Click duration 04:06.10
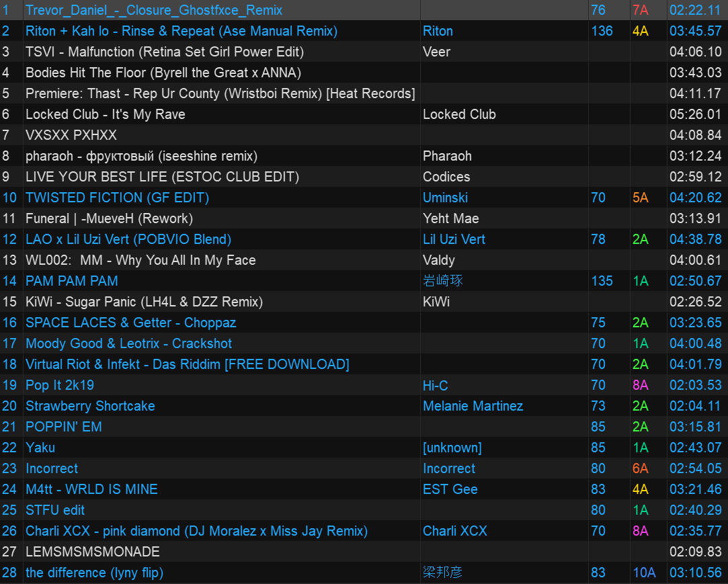728x584 pixels. (x=696, y=52)
